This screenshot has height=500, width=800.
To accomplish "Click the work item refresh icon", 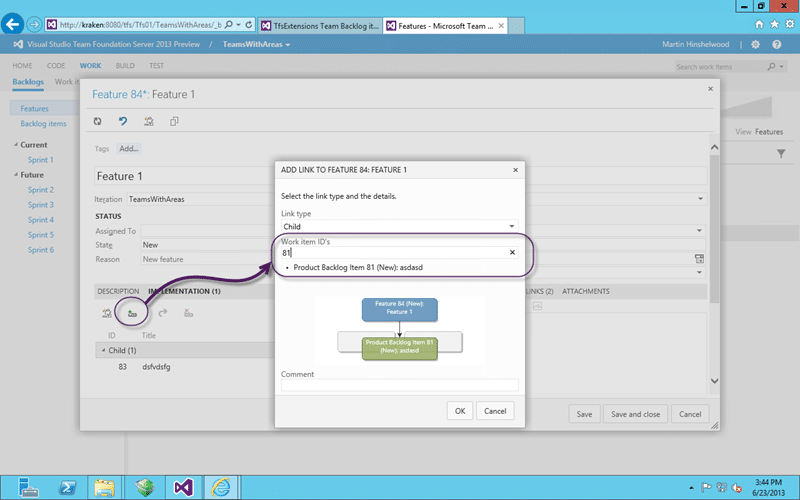I will [x=97, y=121].
